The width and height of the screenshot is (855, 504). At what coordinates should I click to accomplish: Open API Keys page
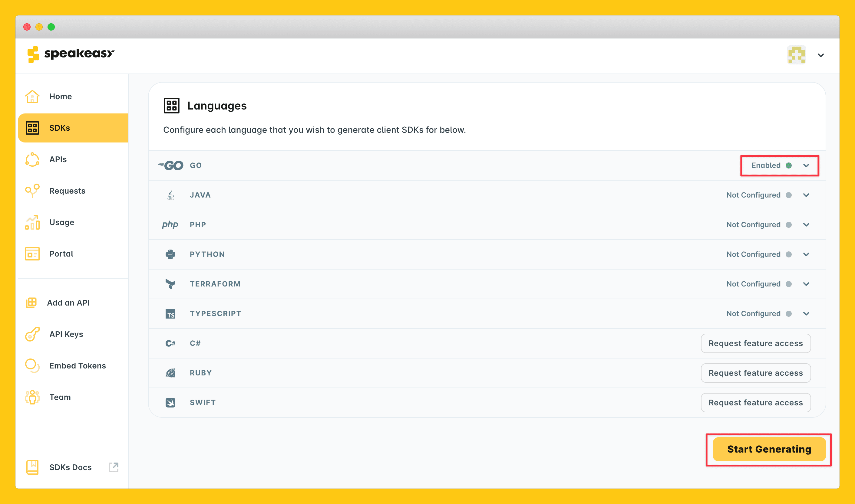73,334
